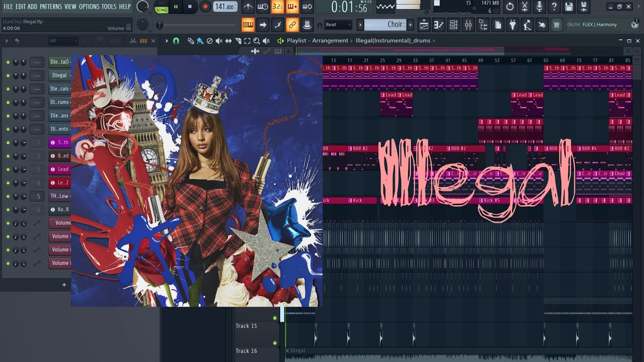Open the plugin picker plug icon

[512, 24]
